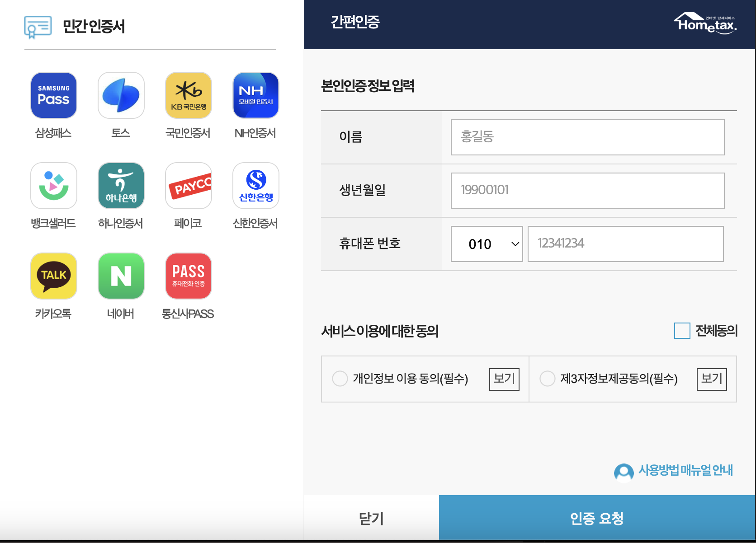Select the 네이버 authentication icon
This screenshot has width=756, height=543.
[x=121, y=276]
